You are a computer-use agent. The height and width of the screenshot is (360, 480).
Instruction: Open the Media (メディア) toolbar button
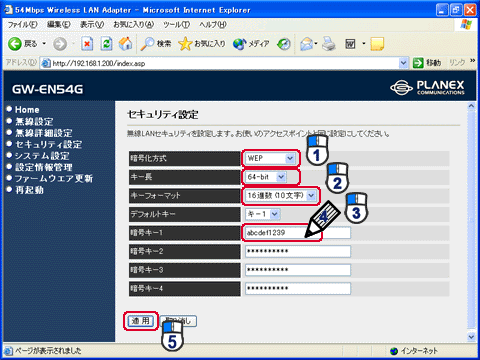pyautogui.click(x=251, y=44)
